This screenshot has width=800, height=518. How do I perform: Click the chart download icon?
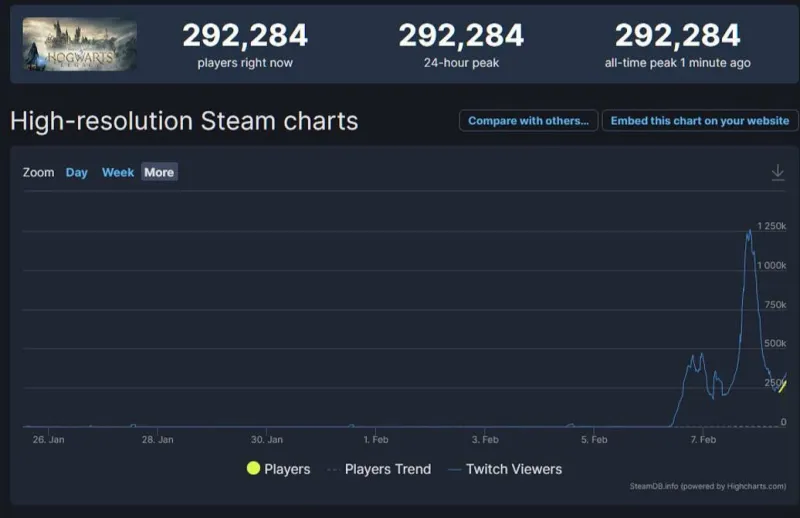point(777,173)
